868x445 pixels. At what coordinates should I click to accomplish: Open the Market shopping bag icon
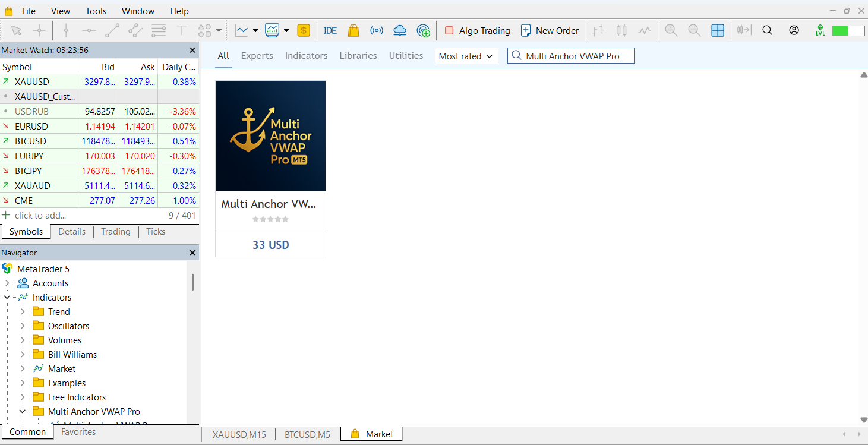tap(353, 30)
